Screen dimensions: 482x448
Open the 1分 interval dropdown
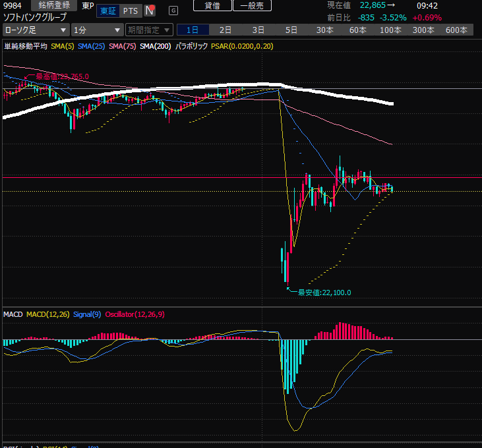pyautogui.click(x=97, y=30)
